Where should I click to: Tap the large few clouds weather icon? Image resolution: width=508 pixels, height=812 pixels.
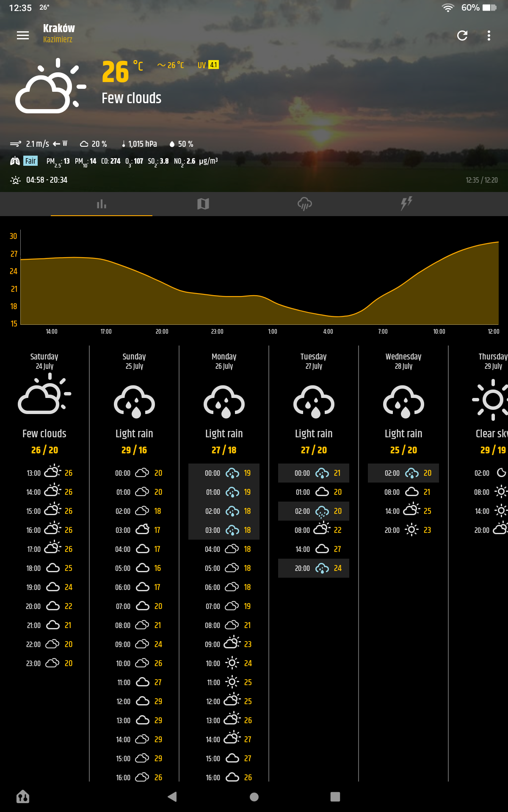(50, 87)
